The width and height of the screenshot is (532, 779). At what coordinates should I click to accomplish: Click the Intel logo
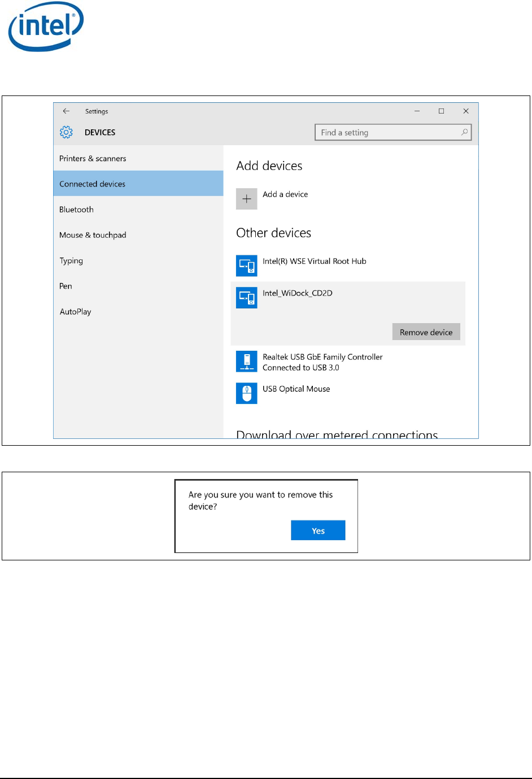[46, 27]
